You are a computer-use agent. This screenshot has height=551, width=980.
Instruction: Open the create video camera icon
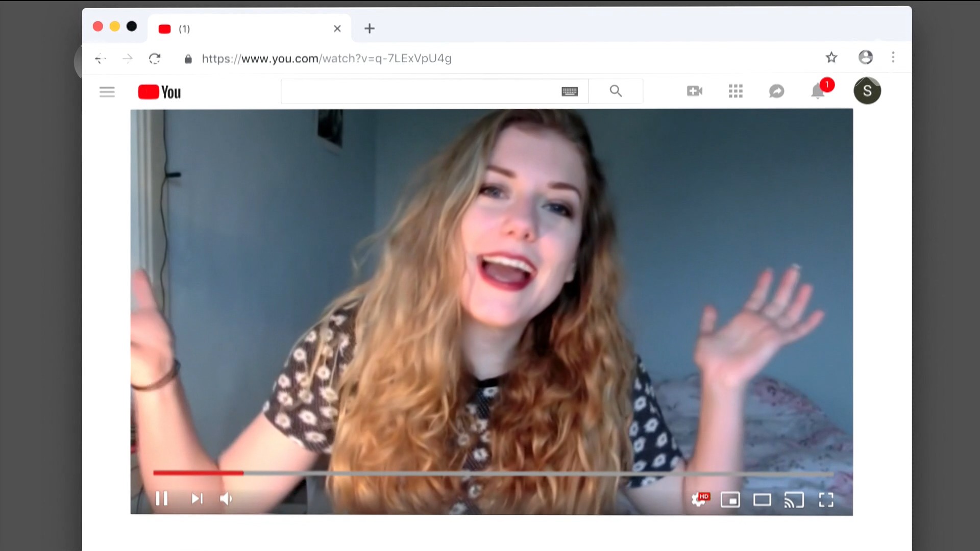pyautogui.click(x=694, y=91)
